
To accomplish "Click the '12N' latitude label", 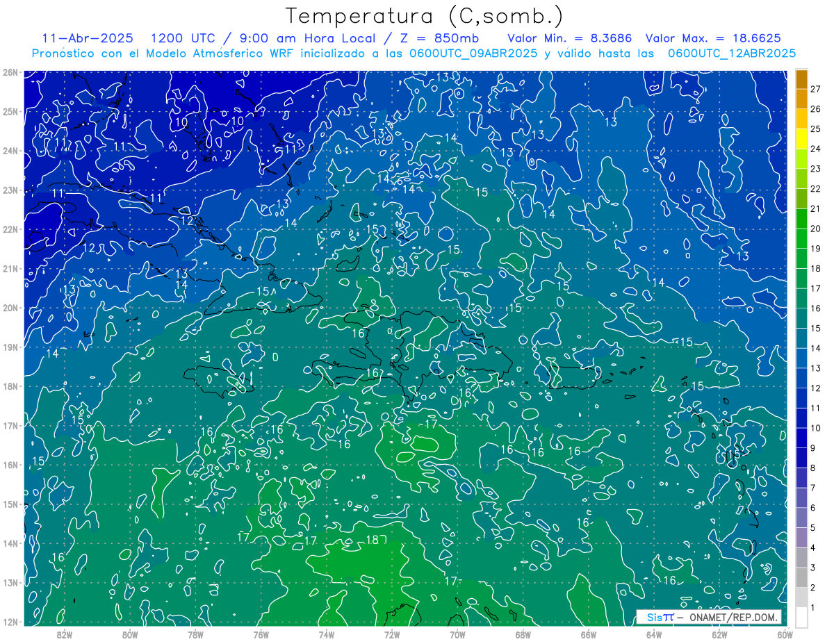I will 10,622.
